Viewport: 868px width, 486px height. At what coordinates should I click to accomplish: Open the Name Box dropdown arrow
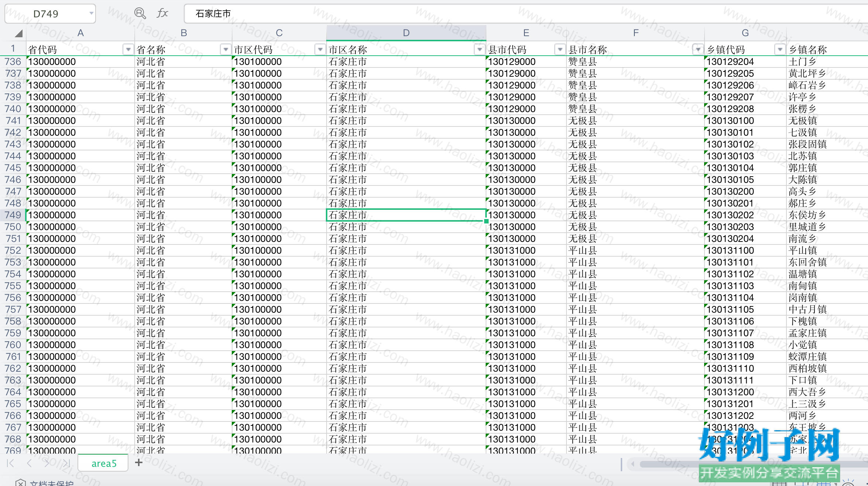pyautogui.click(x=91, y=14)
